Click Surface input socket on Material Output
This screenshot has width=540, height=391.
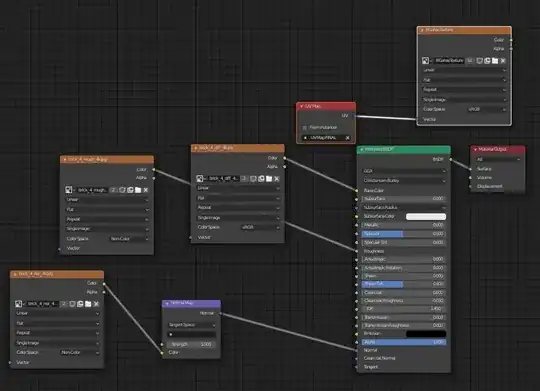471,169
